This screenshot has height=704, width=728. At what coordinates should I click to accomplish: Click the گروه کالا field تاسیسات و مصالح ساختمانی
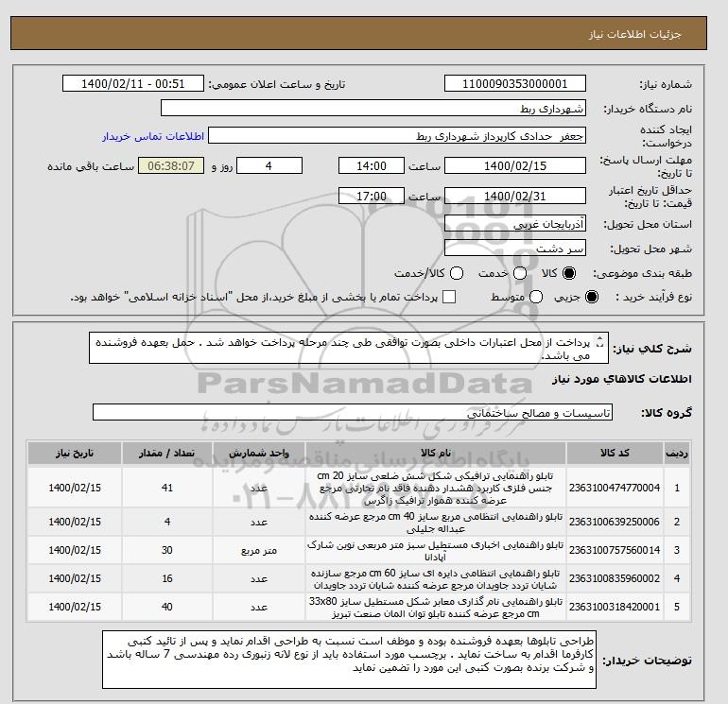coord(353,412)
